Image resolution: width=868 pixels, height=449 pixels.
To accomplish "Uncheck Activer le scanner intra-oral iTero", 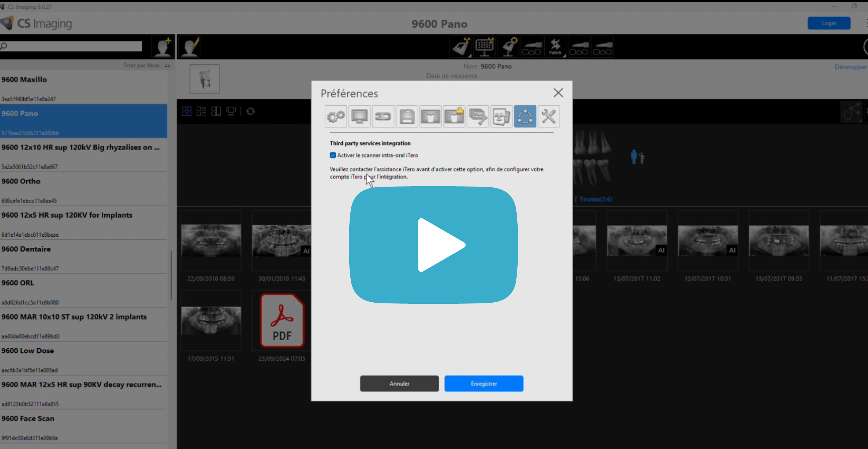I will [333, 155].
